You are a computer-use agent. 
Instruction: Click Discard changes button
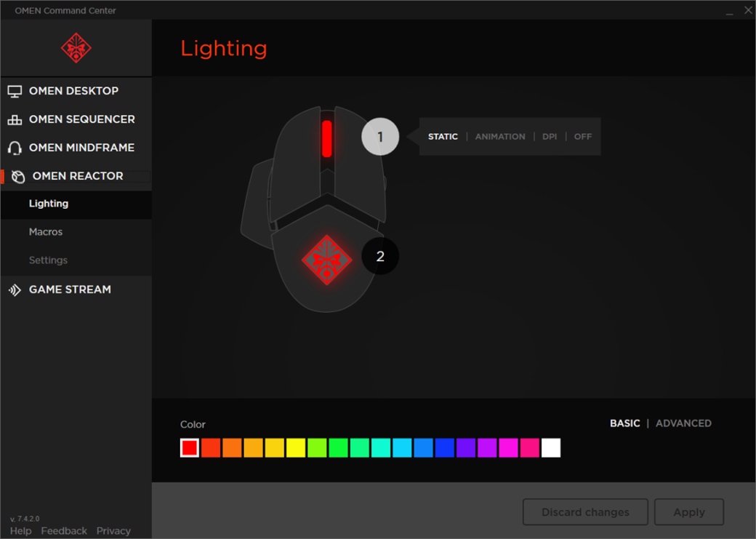pos(585,512)
